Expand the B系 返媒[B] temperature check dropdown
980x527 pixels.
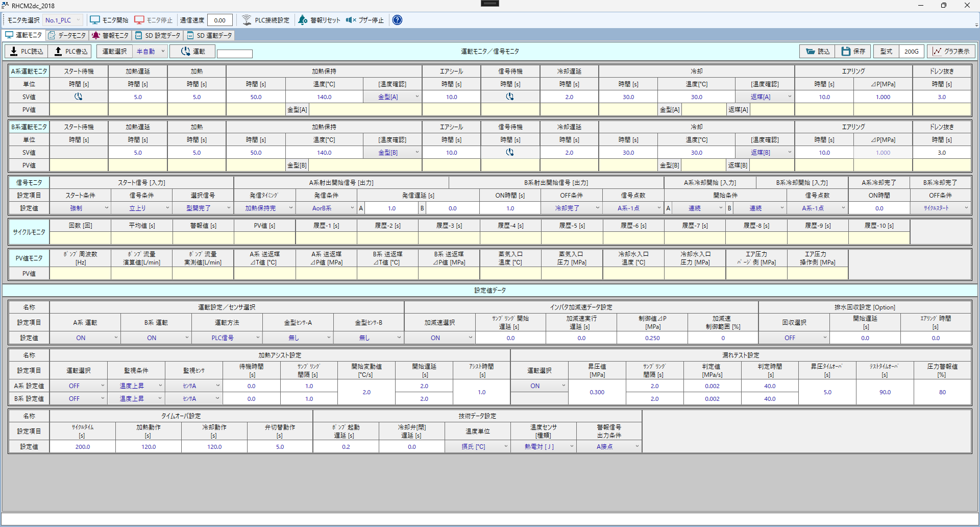(765, 153)
